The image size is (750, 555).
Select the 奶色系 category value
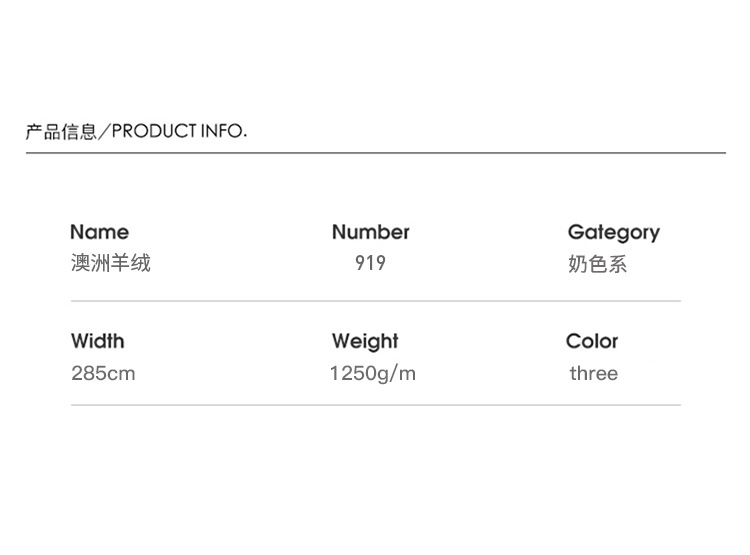597,265
